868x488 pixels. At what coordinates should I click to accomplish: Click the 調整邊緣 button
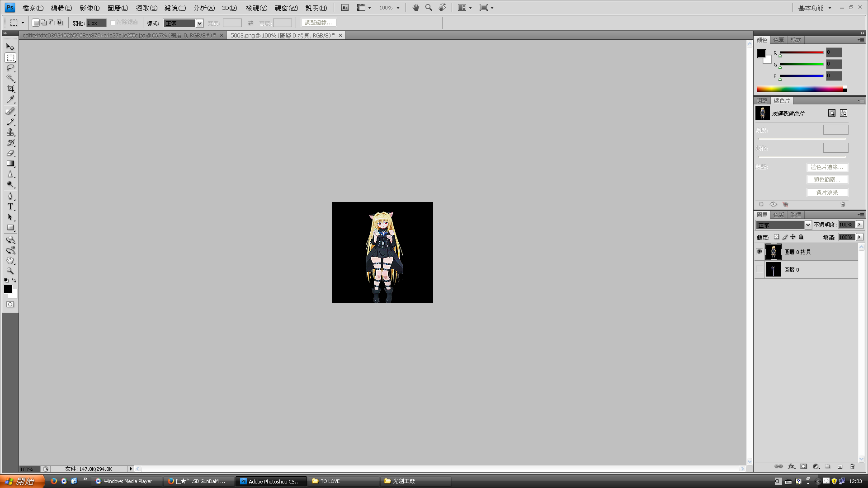coord(318,23)
